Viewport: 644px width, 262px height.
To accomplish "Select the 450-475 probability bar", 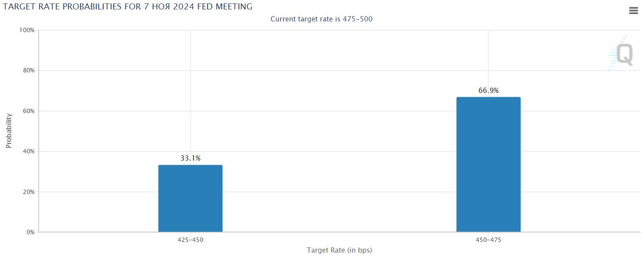I will [x=489, y=164].
